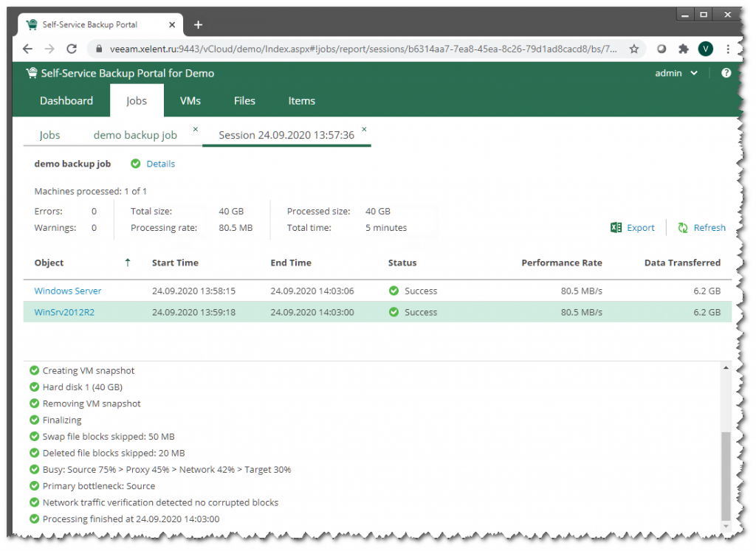The height and width of the screenshot is (551, 756).
Task: Sort by the Status column header
Action: coord(402,263)
